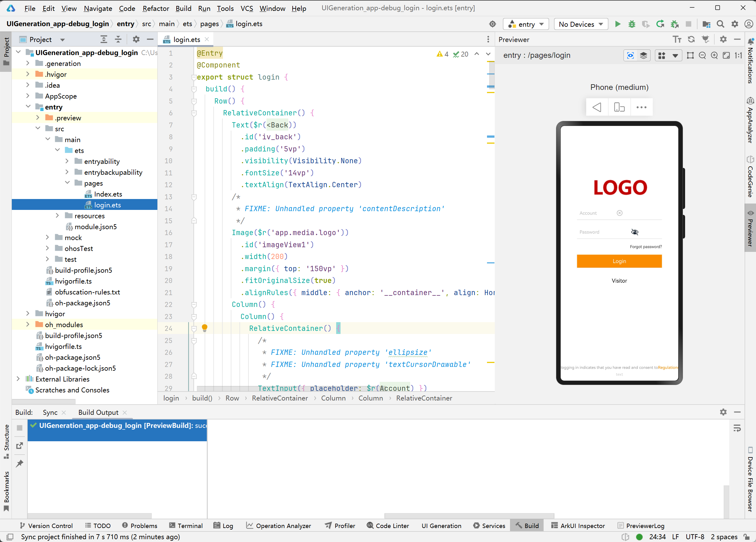Expand the .hvigor folder
The height and width of the screenshot is (542, 756).
click(x=28, y=74)
